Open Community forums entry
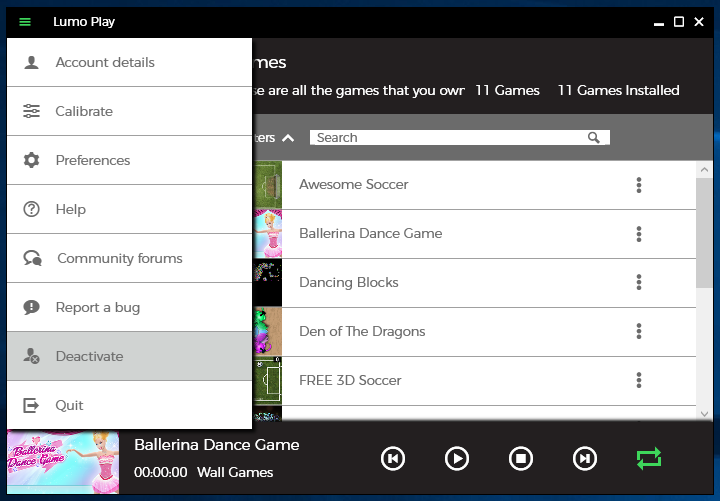The image size is (720, 501). pyautogui.click(x=129, y=259)
